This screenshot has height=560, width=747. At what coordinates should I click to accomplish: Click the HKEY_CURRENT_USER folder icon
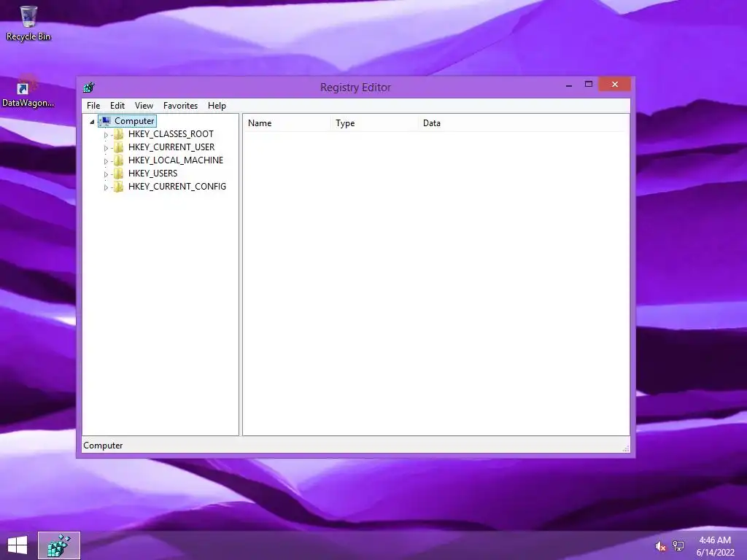pyautogui.click(x=119, y=147)
